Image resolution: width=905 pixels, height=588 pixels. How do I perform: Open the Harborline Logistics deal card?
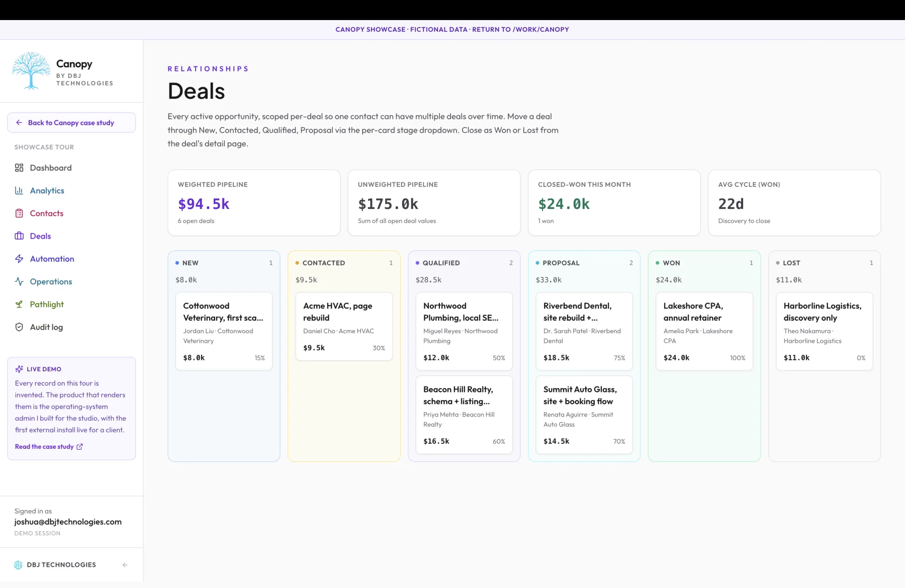pyautogui.click(x=825, y=331)
